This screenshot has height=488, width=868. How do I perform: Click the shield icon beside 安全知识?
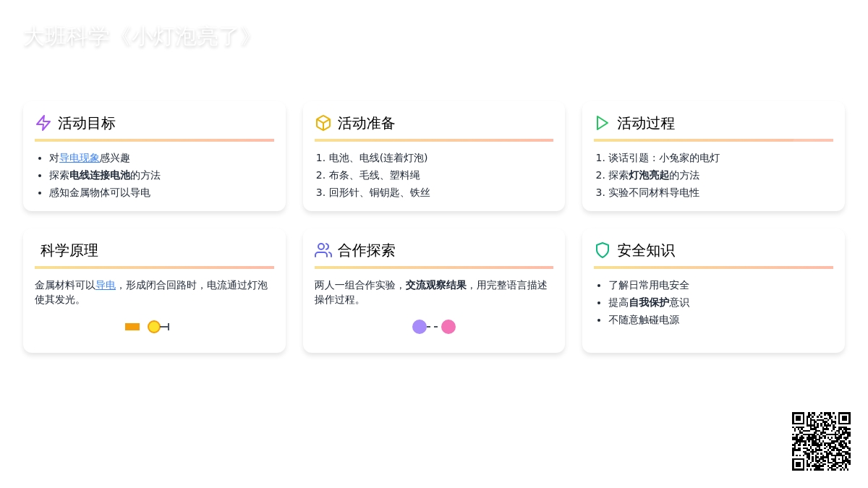coord(603,250)
